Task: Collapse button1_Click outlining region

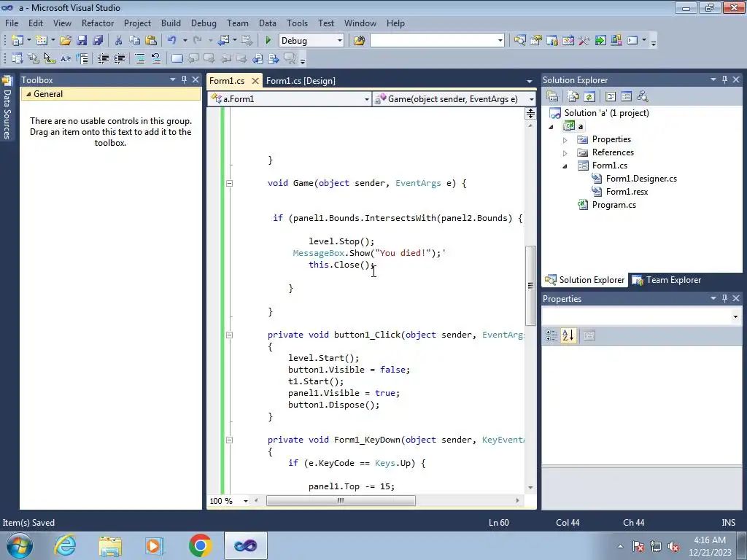Action: (x=229, y=335)
